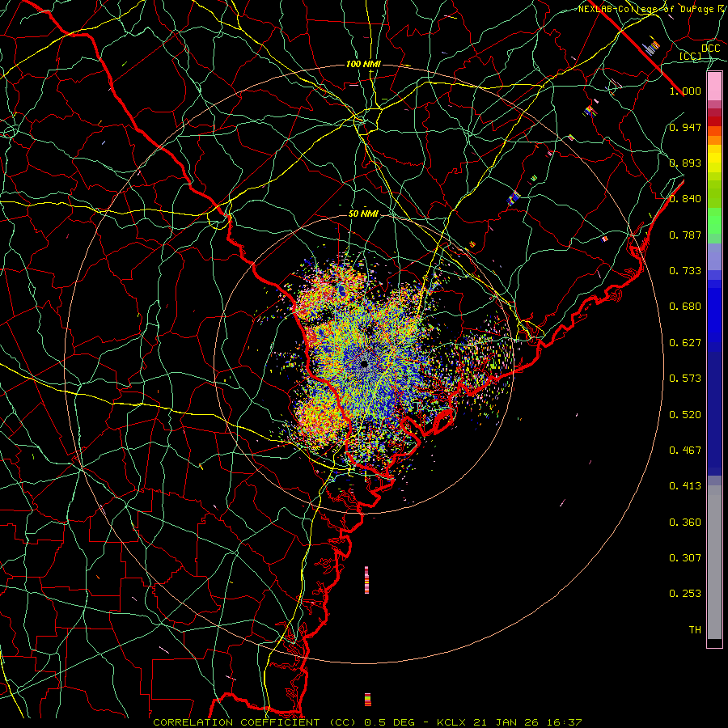Click the black radar site dot at map center

pyautogui.click(x=364, y=364)
